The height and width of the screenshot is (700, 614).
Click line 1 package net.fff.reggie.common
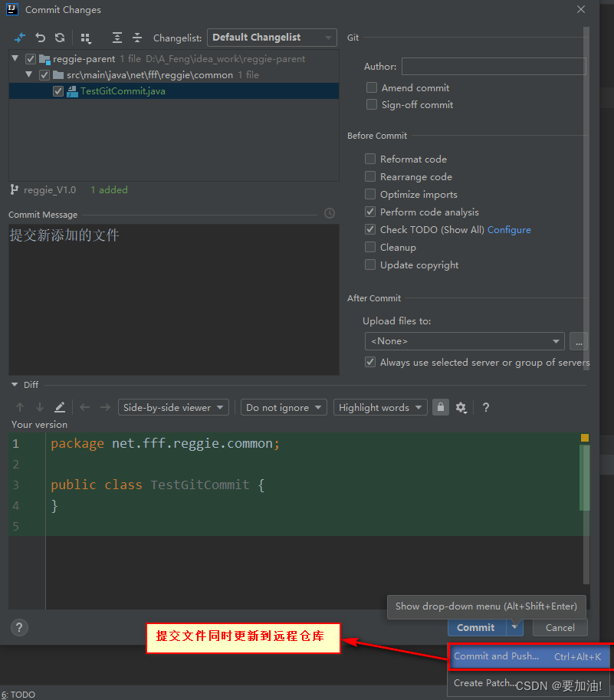(x=165, y=443)
